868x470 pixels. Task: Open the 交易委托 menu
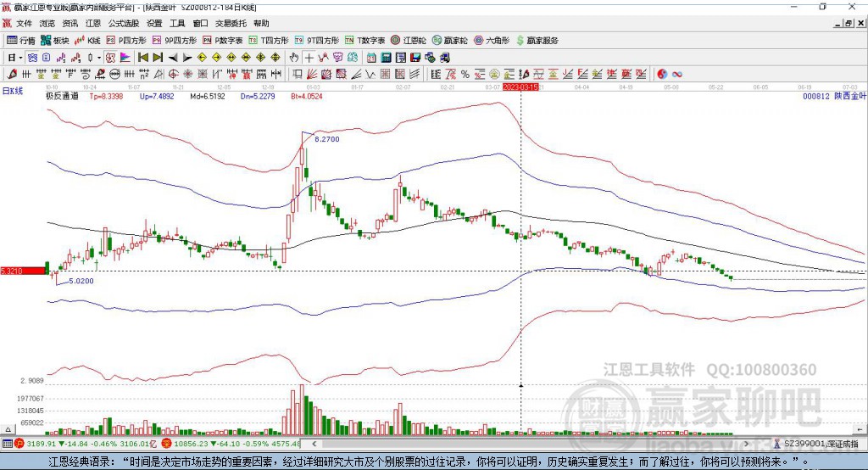231,23
